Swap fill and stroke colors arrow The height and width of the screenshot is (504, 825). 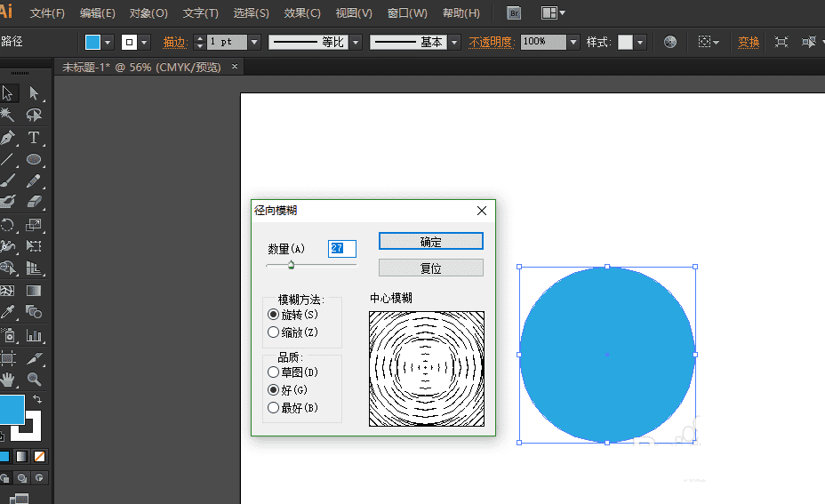(36, 399)
